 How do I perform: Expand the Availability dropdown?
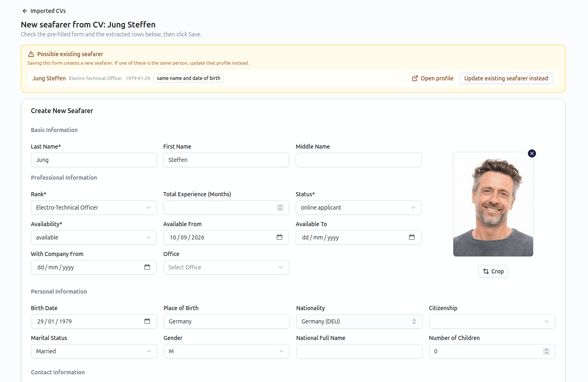(x=94, y=237)
